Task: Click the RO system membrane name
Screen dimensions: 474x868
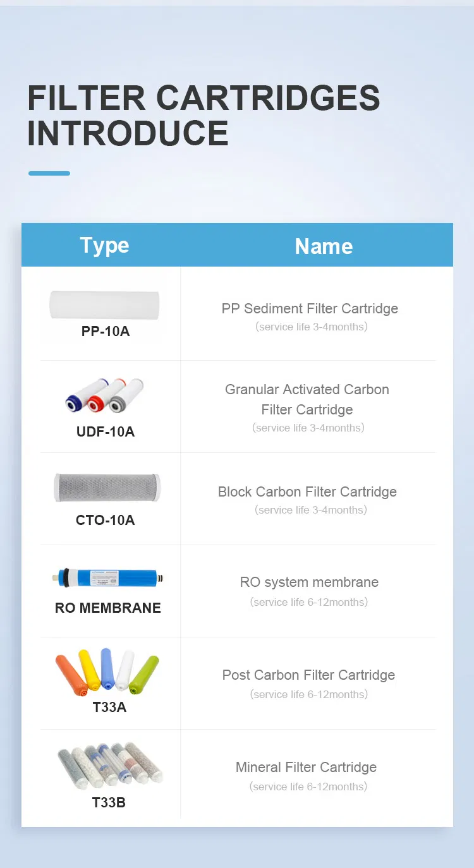Action: [x=309, y=582]
